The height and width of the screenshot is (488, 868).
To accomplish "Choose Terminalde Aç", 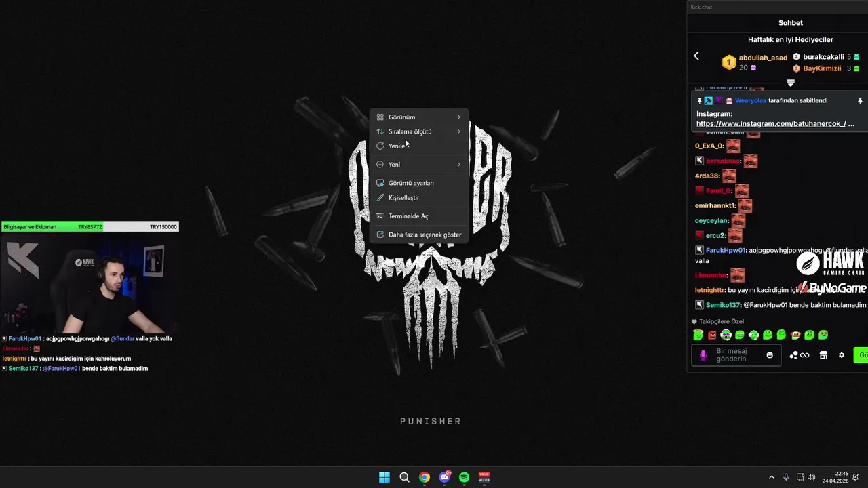I will 418,216.
